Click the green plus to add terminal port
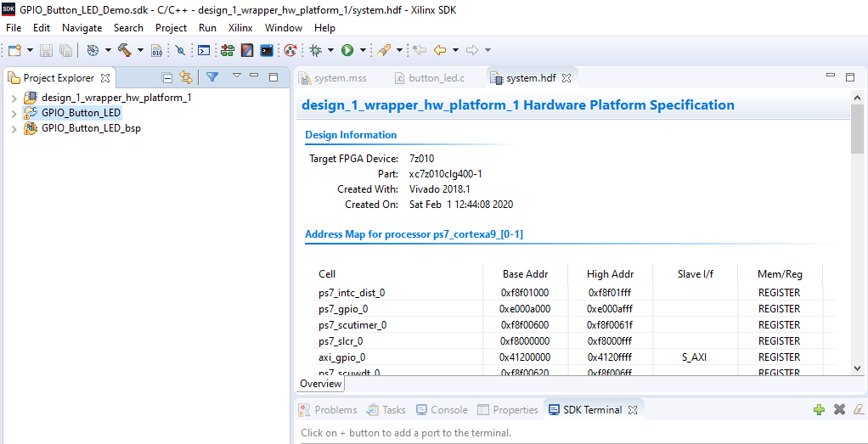868x444 pixels. pos(820,410)
